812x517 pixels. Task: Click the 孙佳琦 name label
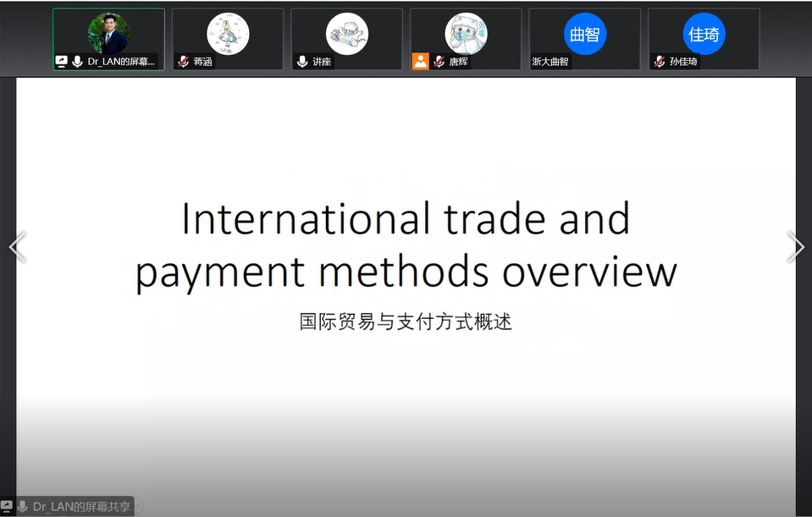[683, 62]
